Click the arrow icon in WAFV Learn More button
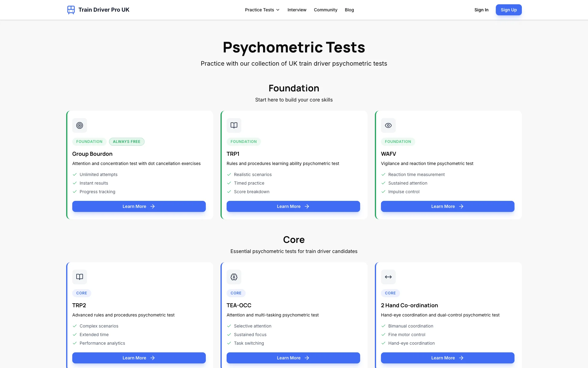Viewport: 588px width, 368px height. pyautogui.click(x=461, y=206)
